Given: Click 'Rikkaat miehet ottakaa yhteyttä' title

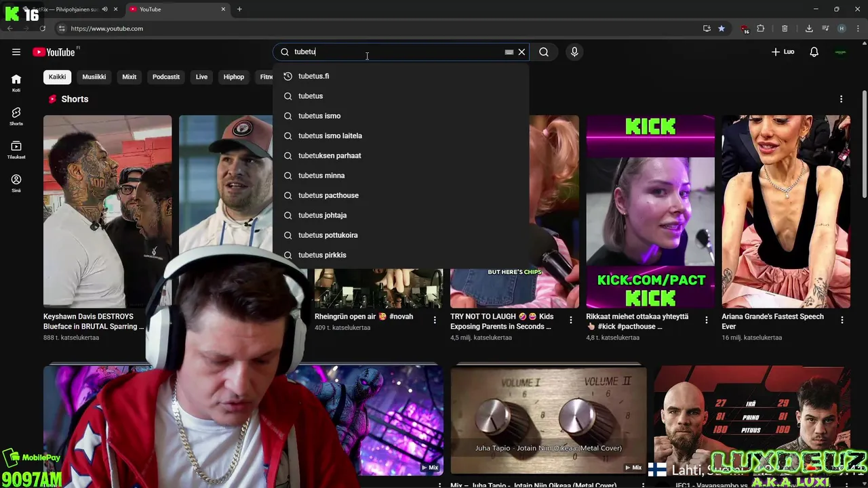Looking at the screenshot, I should [637, 321].
